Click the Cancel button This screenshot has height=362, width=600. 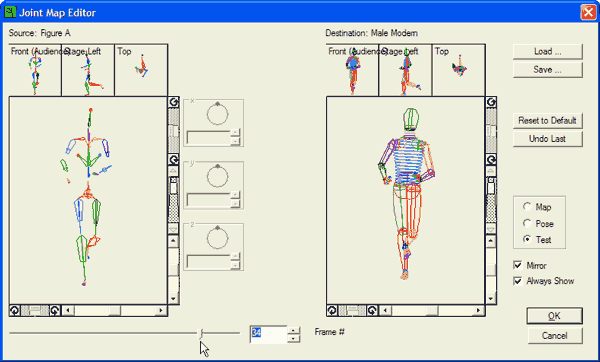click(x=554, y=336)
